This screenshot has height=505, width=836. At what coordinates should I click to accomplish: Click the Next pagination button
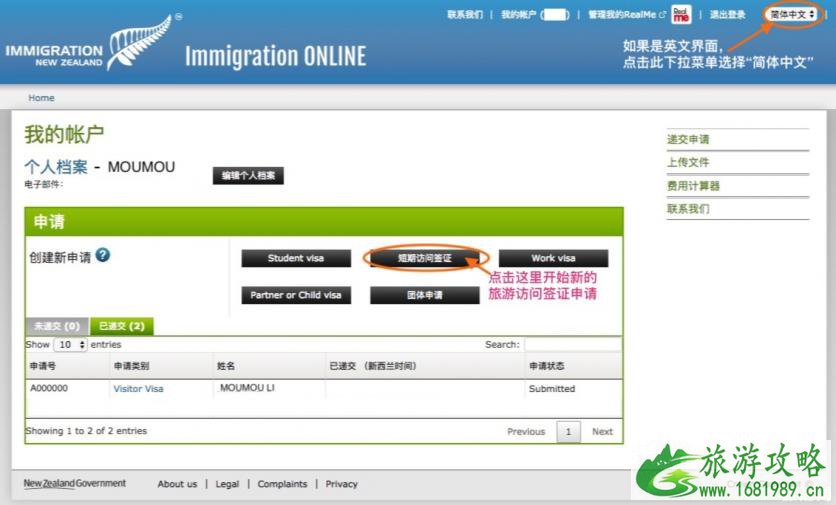pyautogui.click(x=602, y=431)
